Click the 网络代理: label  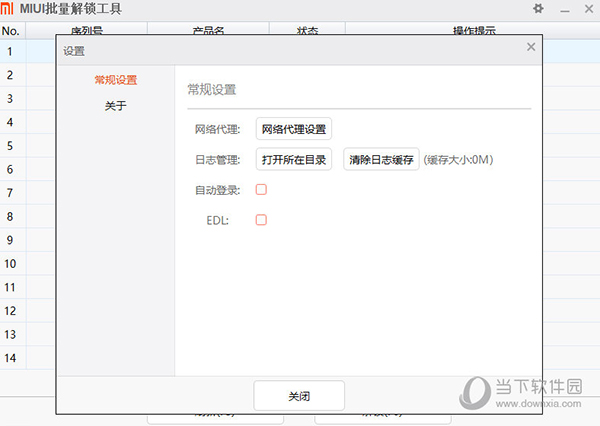pos(217,129)
